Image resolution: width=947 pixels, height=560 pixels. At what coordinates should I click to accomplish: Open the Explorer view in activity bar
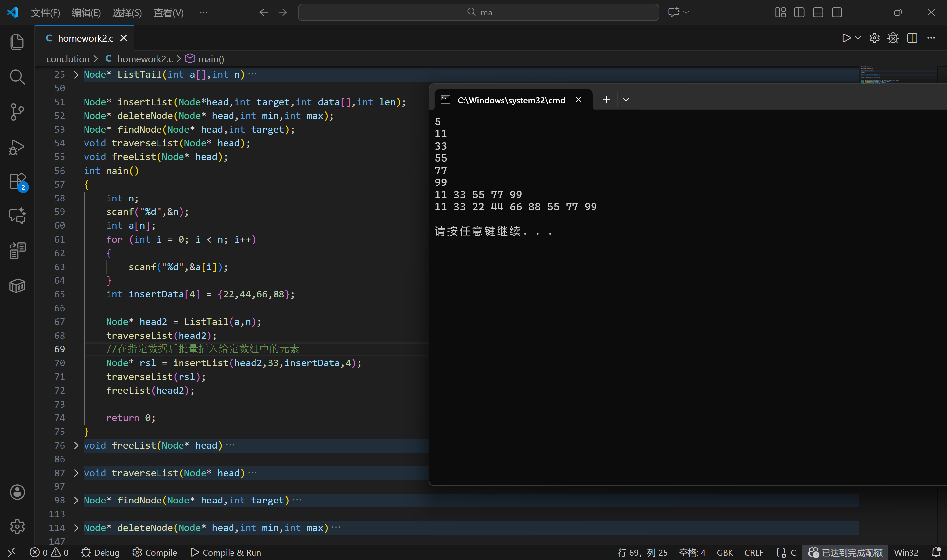(x=17, y=42)
